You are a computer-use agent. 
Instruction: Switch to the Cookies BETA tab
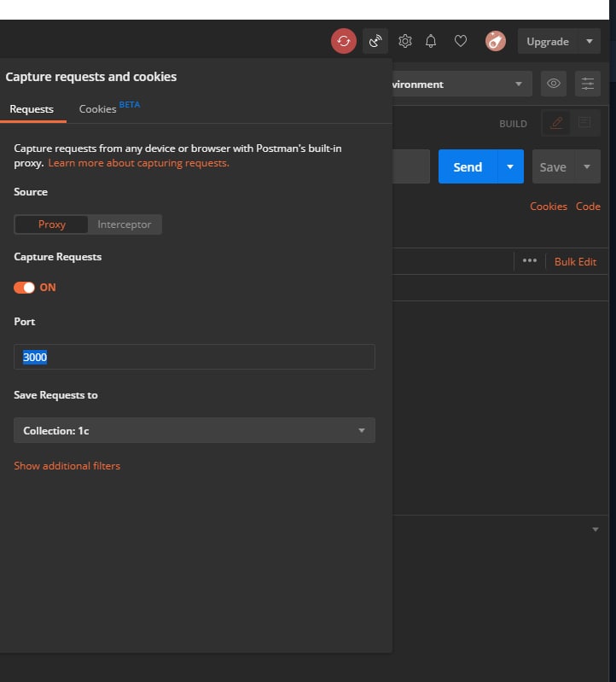109,108
